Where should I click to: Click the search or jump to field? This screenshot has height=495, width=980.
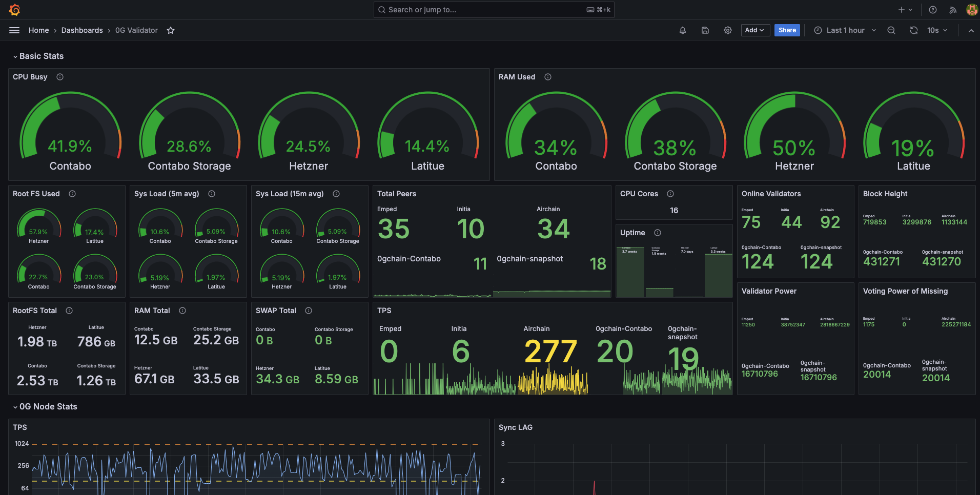494,10
